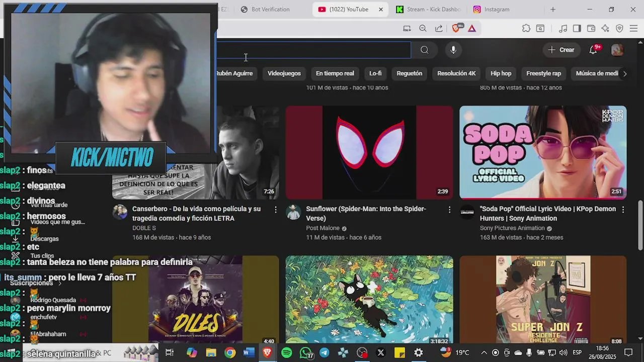The width and height of the screenshot is (644, 362).
Task: Open the Soda Pop lyric video thumbnail
Action: click(543, 152)
